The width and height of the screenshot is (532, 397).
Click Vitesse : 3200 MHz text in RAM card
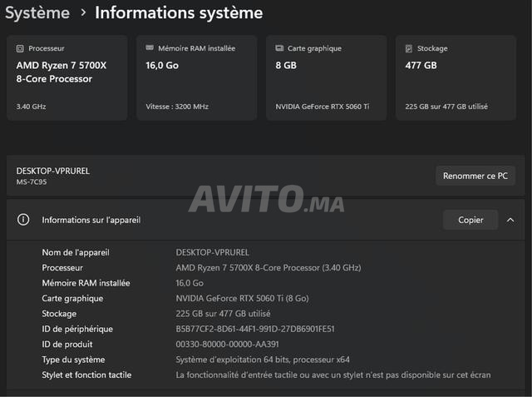(177, 107)
